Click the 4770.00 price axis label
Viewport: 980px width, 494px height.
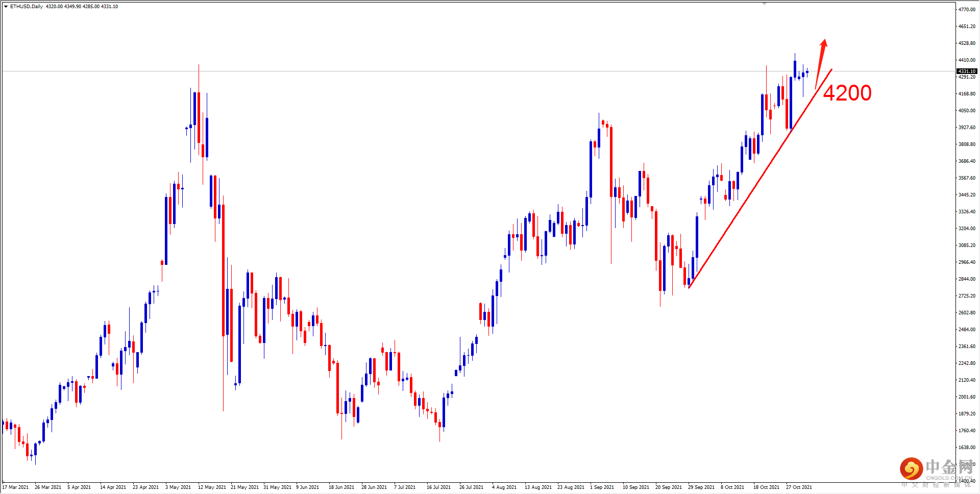[967, 10]
